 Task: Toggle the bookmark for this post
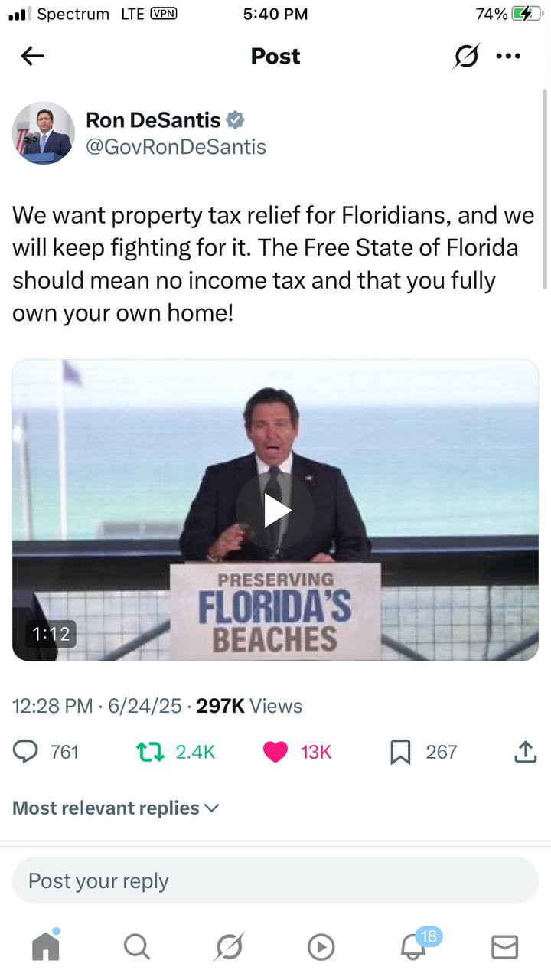point(400,752)
